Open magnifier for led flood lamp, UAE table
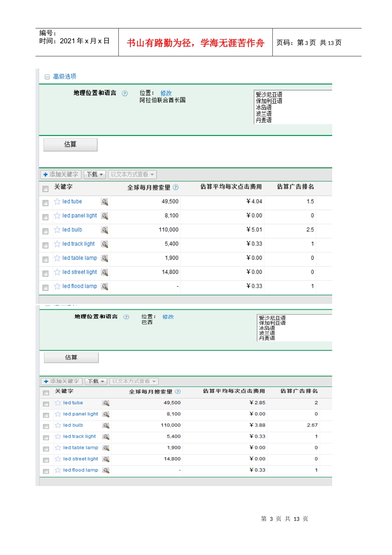This screenshot has height=555, width=392. point(105,287)
